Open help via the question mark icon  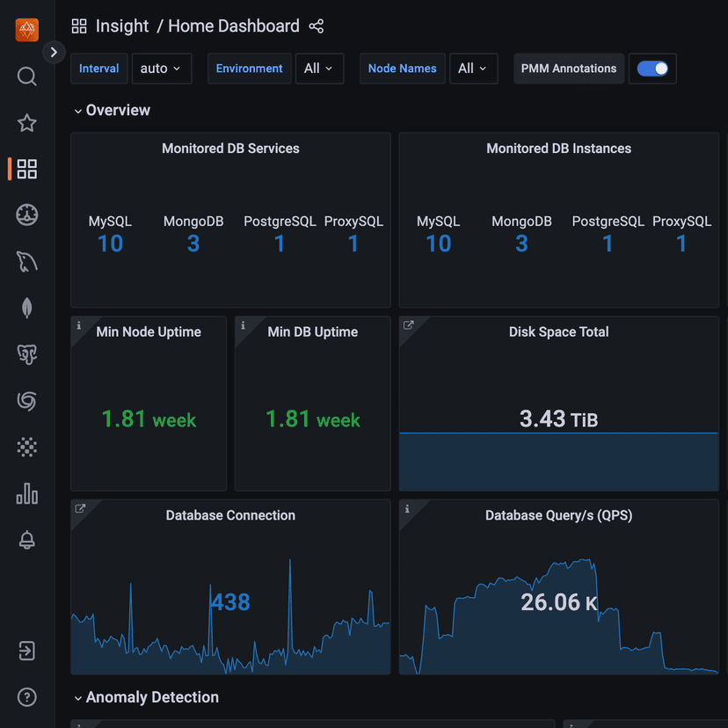pyautogui.click(x=26, y=696)
